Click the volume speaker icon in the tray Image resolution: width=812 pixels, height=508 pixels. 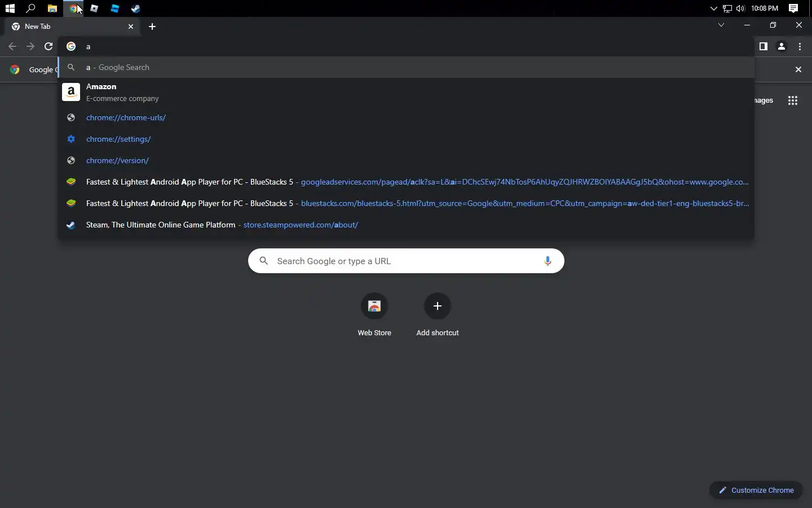click(x=740, y=8)
